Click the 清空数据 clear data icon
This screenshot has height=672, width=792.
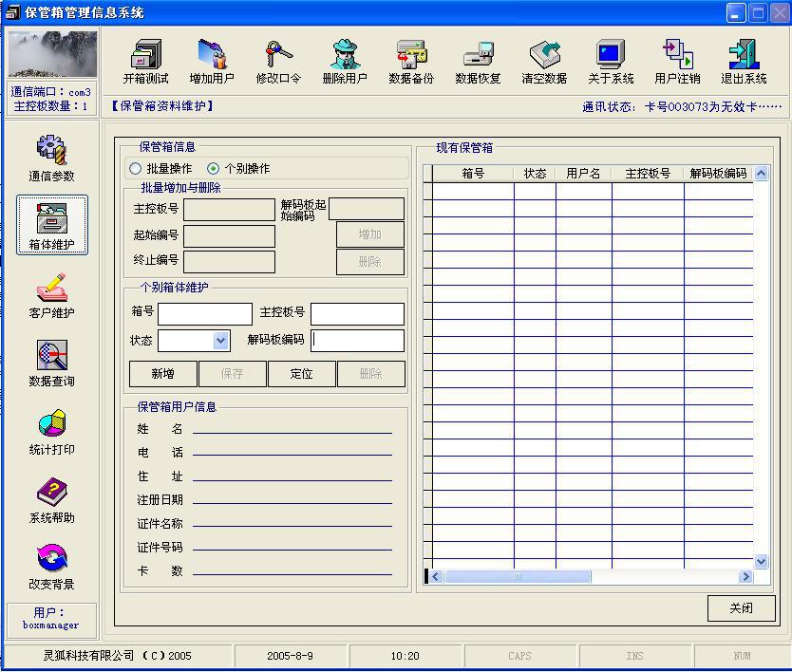point(544,61)
